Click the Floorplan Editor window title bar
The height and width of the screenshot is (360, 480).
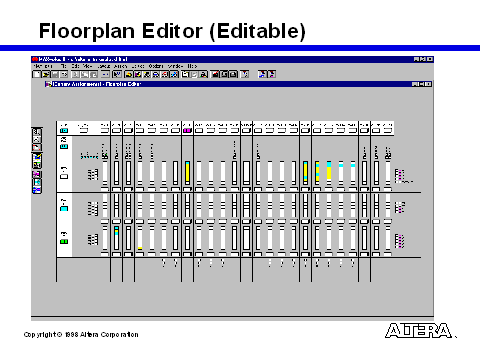239,84
